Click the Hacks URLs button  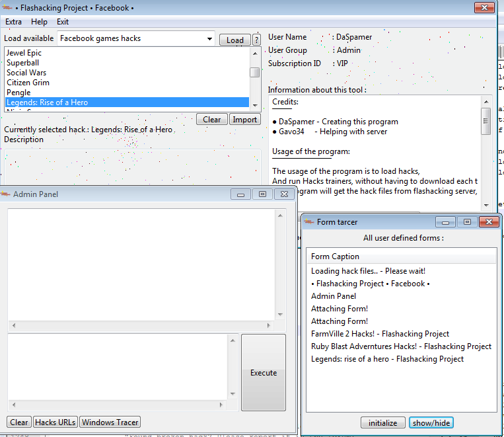(x=55, y=422)
